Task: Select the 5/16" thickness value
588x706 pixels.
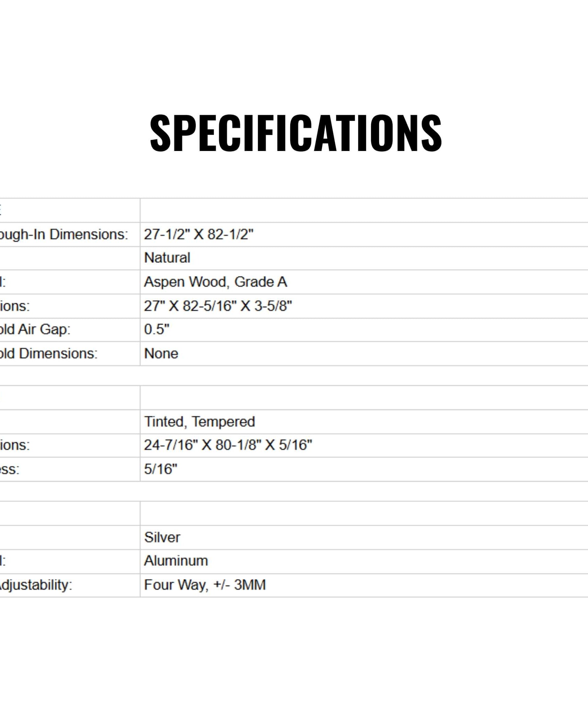Action: [x=161, y=469]
